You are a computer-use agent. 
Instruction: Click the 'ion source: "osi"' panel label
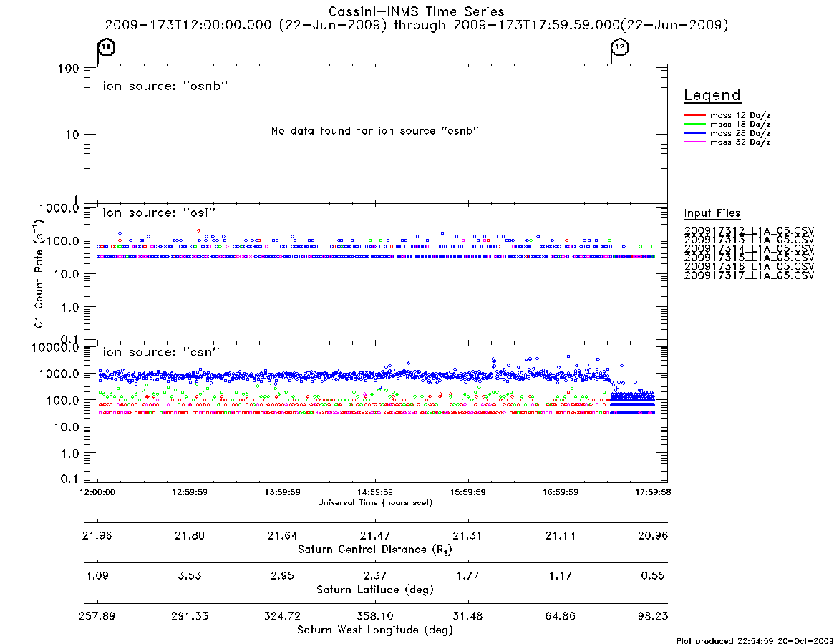(159, 213)
